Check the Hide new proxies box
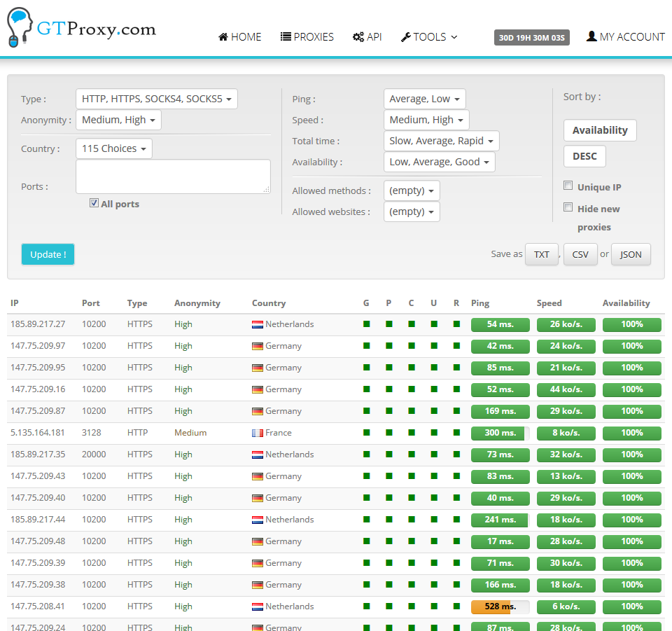 (x=568, y=207)
